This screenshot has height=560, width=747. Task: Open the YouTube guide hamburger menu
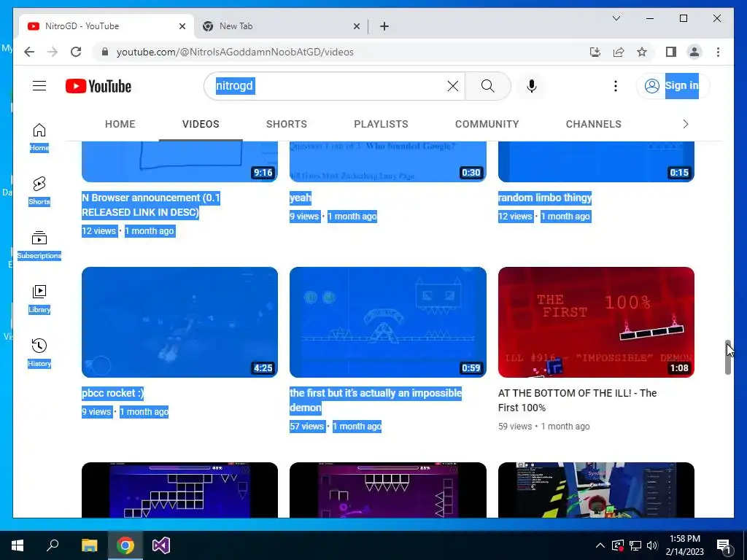(x=39, y=86)
